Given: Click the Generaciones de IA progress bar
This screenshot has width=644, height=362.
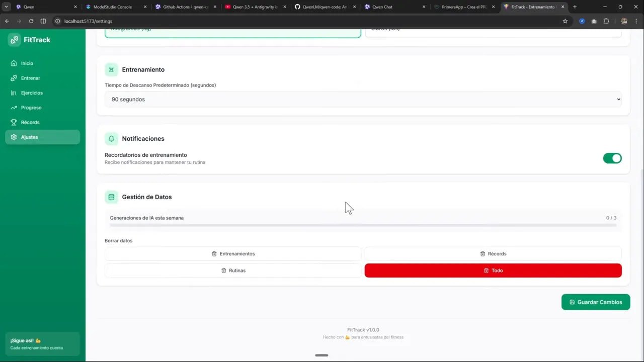Looking at the screenshot, I should tap(362, 224).
